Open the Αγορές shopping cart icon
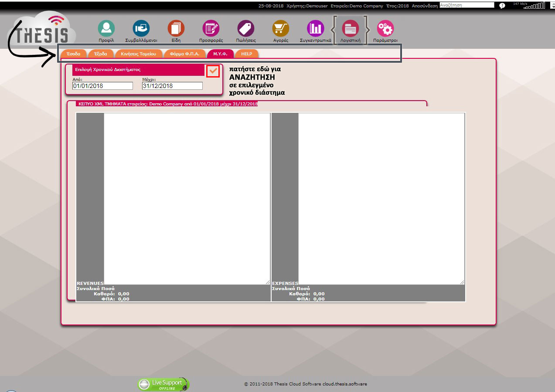The height and width of the screenshot is (392, 555). click(281, 29)
